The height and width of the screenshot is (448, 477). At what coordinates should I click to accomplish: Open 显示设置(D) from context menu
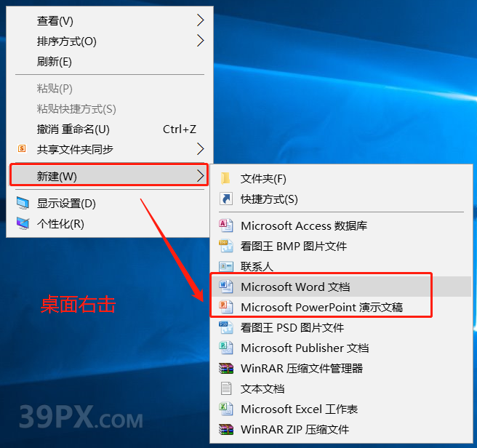pos(110,204)
